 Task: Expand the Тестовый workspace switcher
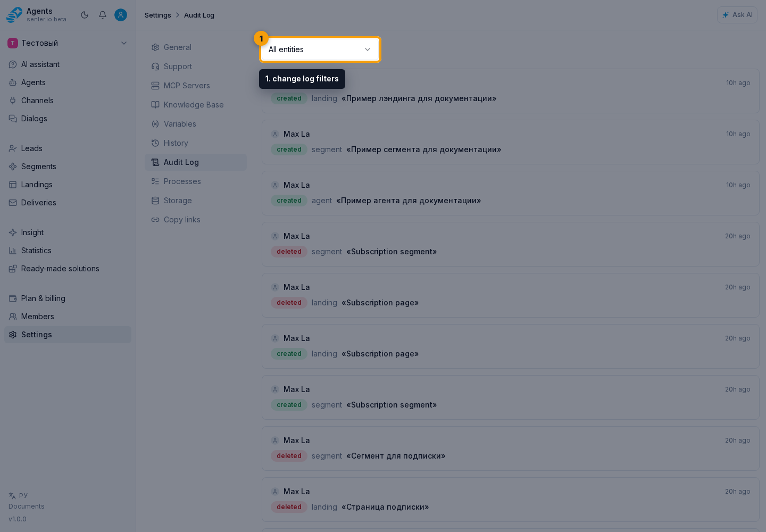[x=68, y=43]
